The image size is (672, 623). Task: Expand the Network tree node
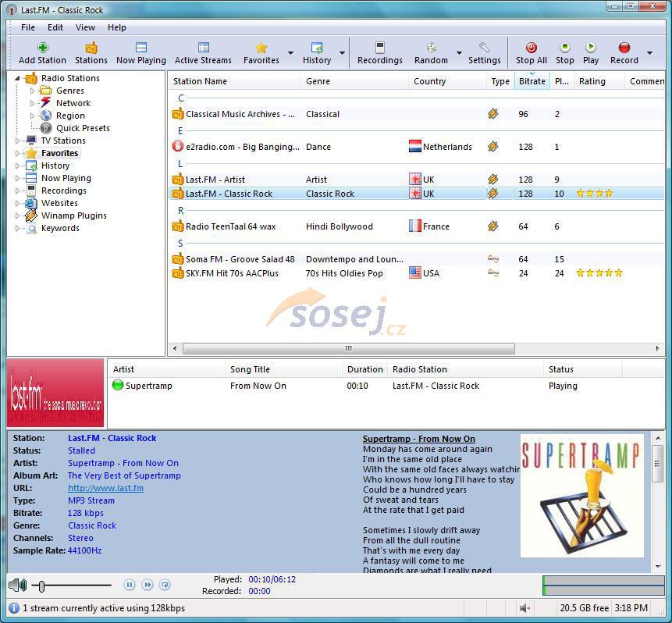click(x=32, y=103)
